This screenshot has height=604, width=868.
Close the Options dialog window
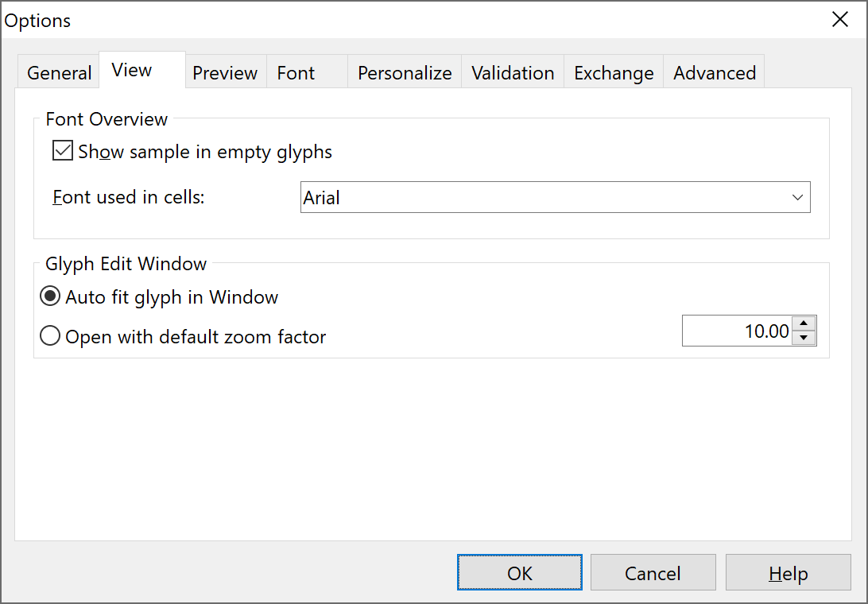tap(839, 20)
